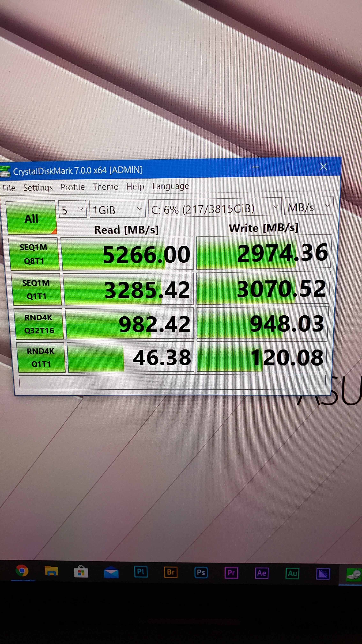
Task: Open Google Chrome from taskbar
Action: pyautogui.click(x=22, y=571)
